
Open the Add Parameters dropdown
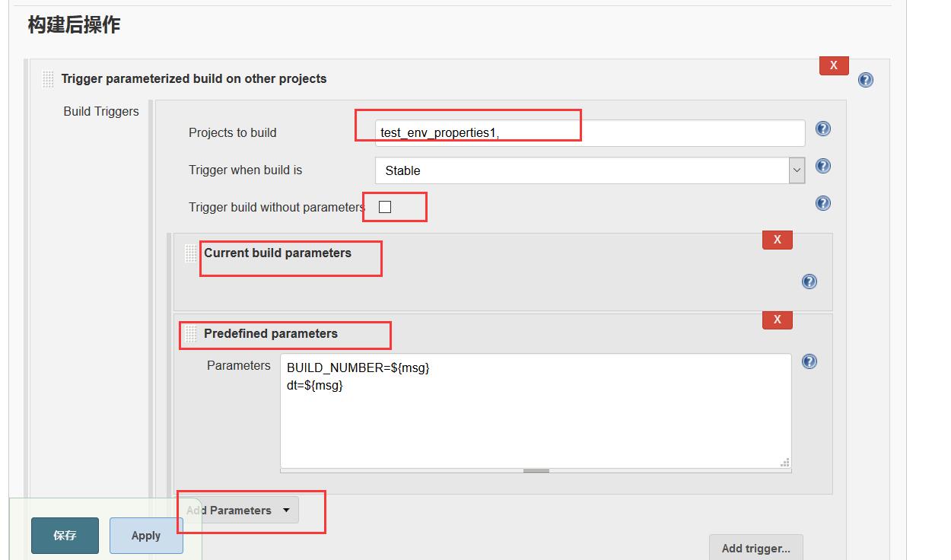click(x=237, y=510)
